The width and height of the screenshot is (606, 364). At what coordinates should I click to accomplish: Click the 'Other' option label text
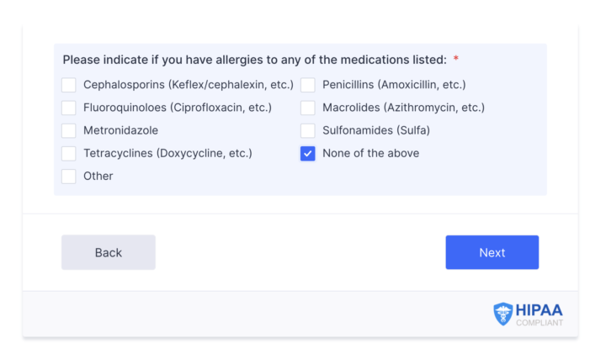(x=98, y=176)
